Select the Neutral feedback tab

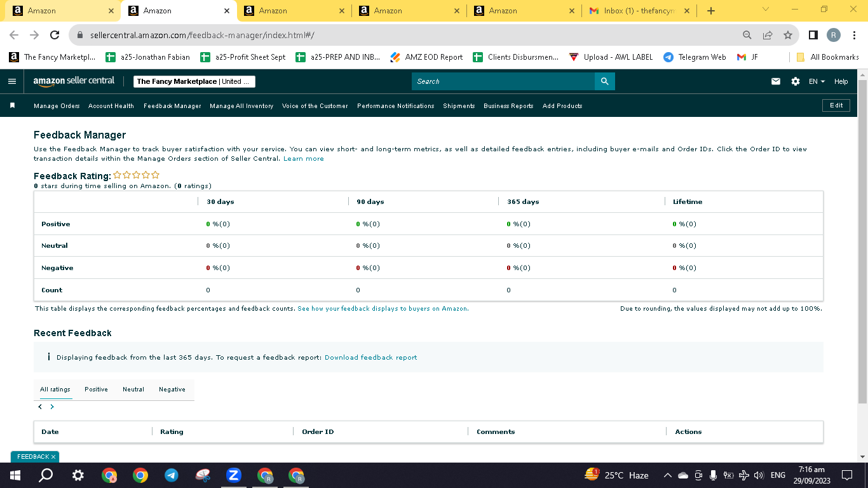click(x=133, y=390)
